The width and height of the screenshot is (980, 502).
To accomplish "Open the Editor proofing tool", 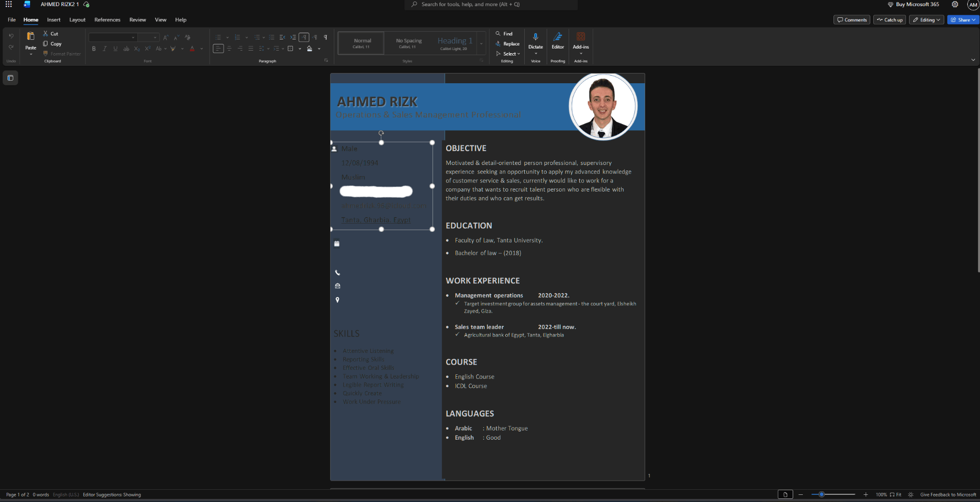I will point(557,37).
